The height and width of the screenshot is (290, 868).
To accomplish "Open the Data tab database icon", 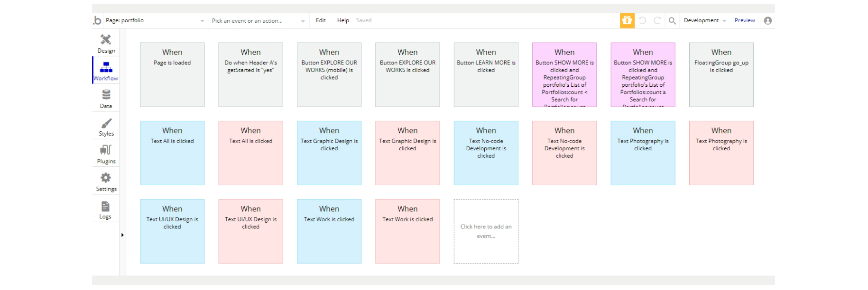I will 106,95.
